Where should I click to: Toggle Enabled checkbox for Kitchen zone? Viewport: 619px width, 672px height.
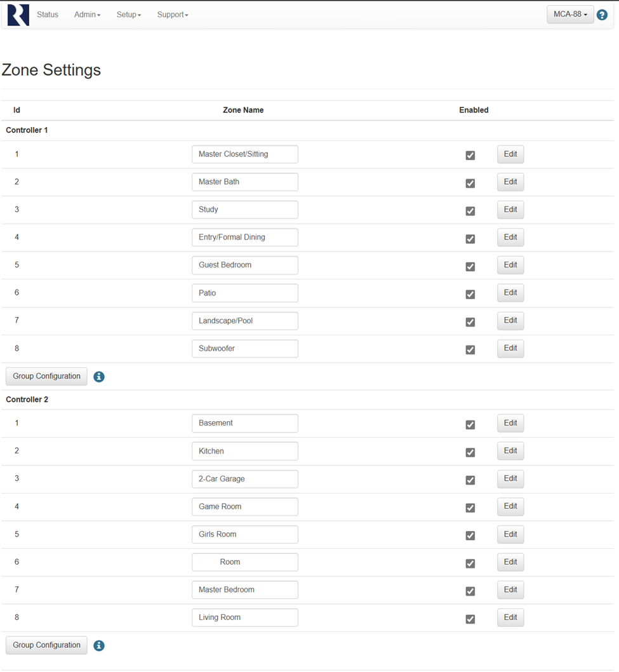pos(470,452)
